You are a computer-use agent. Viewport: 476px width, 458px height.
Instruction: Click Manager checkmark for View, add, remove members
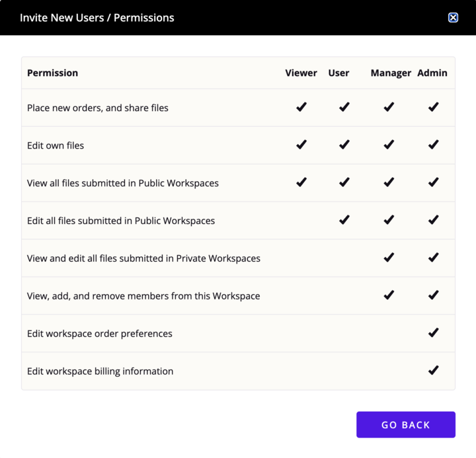389,295
